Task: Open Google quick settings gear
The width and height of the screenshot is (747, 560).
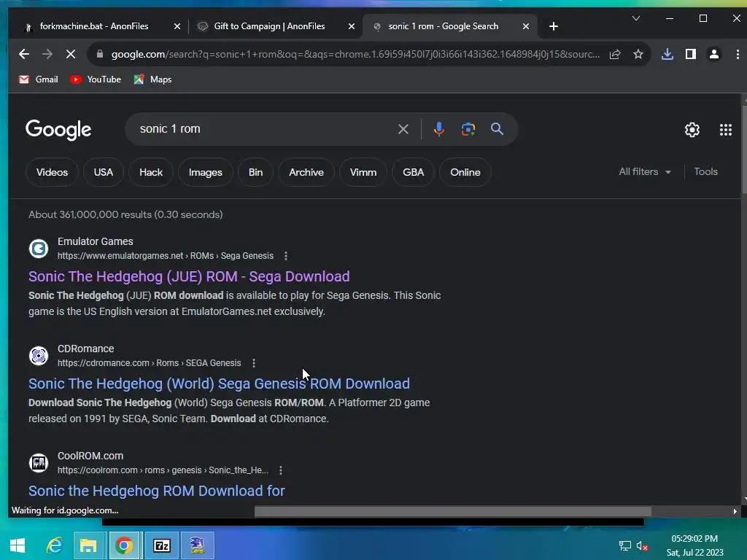Action: (692, 130)
